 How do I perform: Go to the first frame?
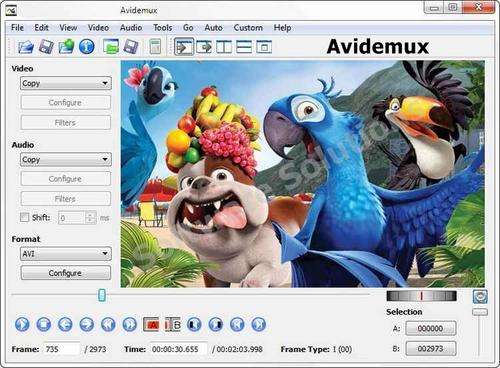pos(237,324)
